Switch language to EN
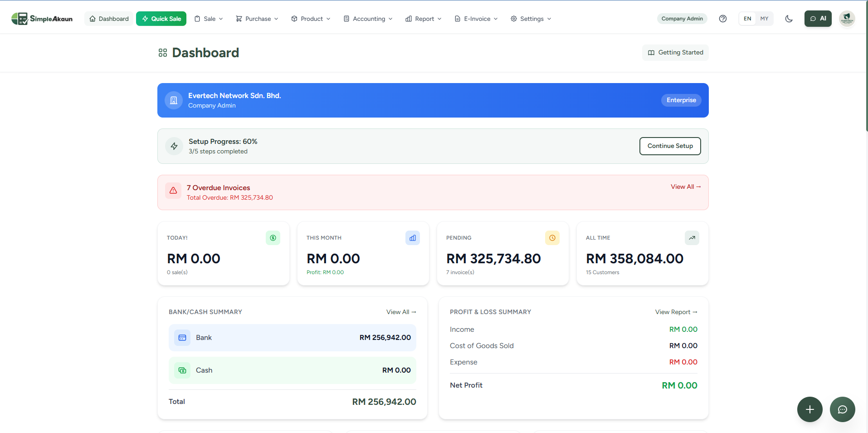 (747, 19)
